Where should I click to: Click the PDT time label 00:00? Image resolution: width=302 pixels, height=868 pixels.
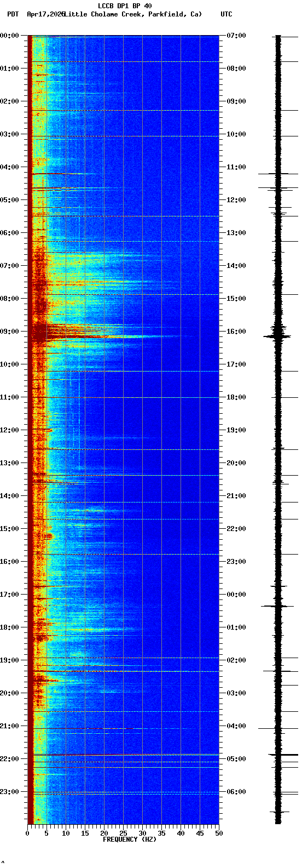click(9, 36)
